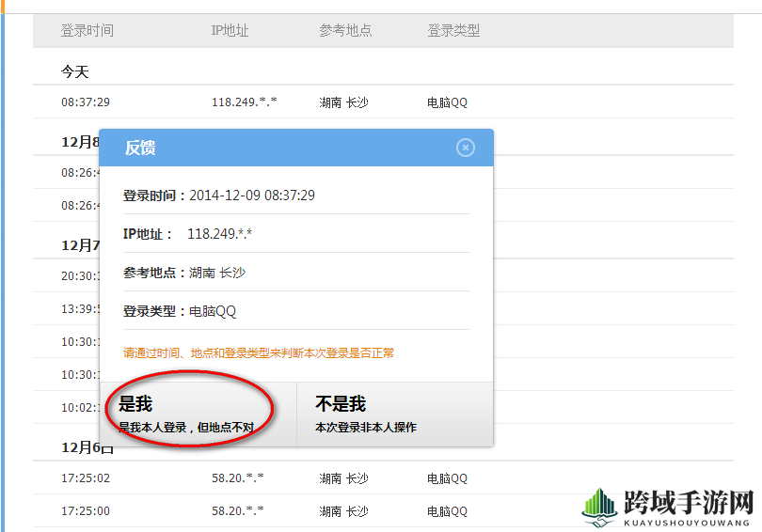
Task: Click IP 118.249.*.* in today's row
Action: [245, 102]
